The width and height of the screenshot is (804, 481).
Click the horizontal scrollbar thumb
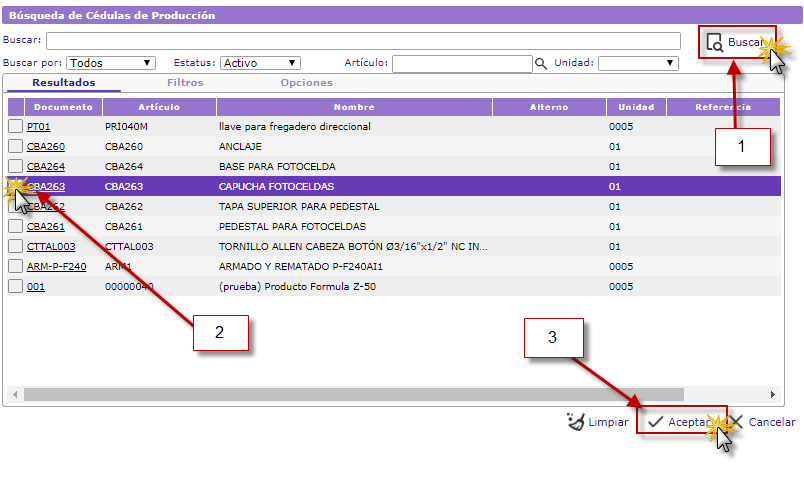pos(350,394)
